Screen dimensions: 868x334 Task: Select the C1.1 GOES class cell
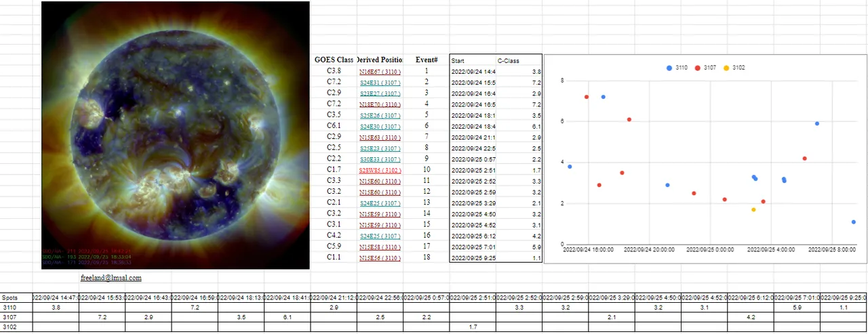pos(334,258)
